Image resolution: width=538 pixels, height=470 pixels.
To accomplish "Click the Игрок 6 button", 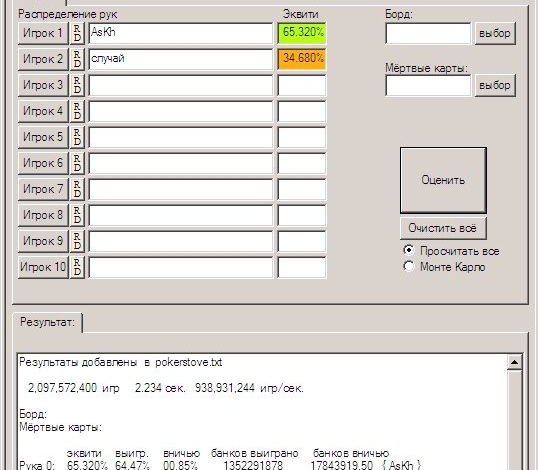I will click(x=43, y=163).
